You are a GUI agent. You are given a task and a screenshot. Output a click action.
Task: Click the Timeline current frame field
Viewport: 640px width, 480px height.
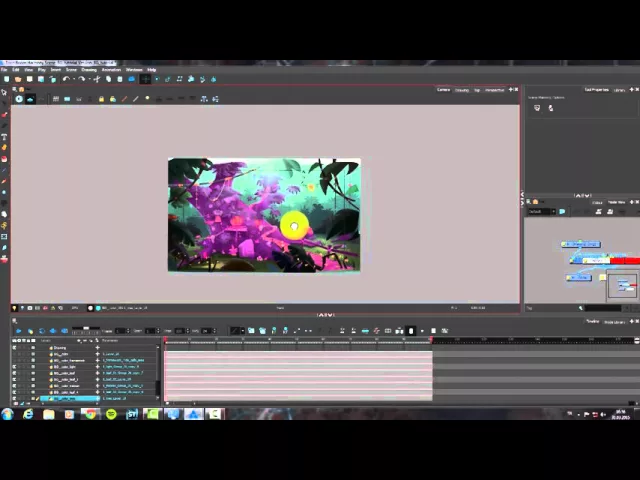[x=122, y=331]
